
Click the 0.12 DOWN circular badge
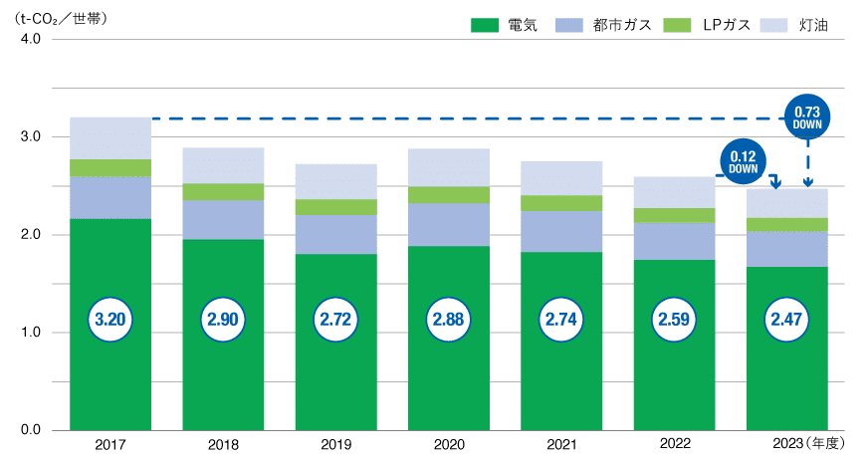(x=744, y=162)
